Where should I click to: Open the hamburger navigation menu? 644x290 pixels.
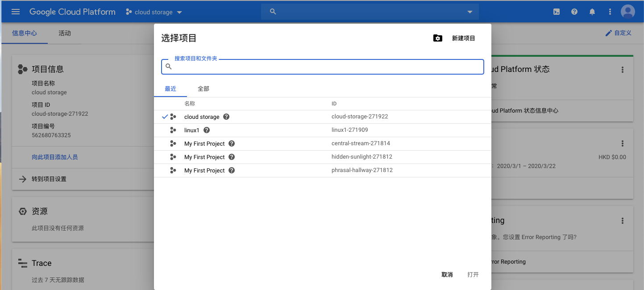(16, 12)
